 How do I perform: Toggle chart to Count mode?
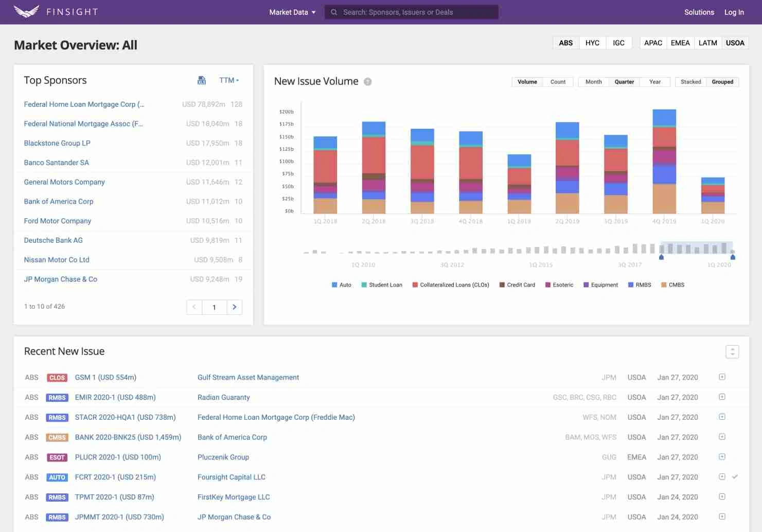point(558,82)
